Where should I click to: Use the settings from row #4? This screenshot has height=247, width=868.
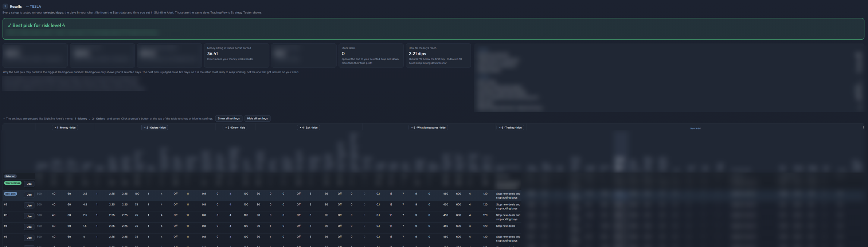coord(29,227)
